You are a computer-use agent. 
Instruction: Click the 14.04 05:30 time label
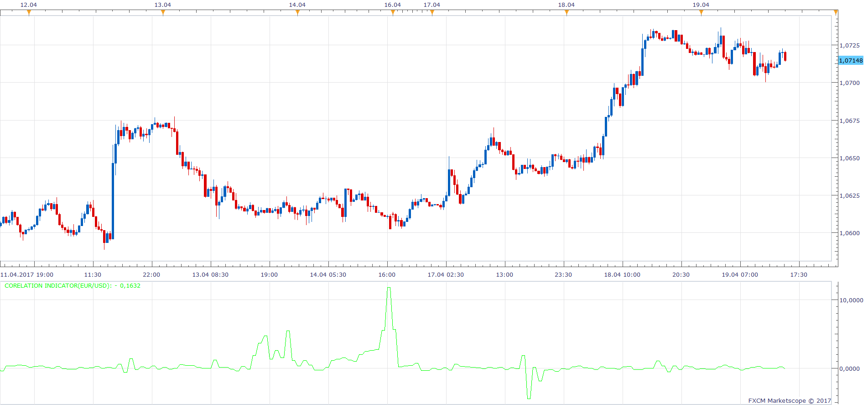(328, 274)
